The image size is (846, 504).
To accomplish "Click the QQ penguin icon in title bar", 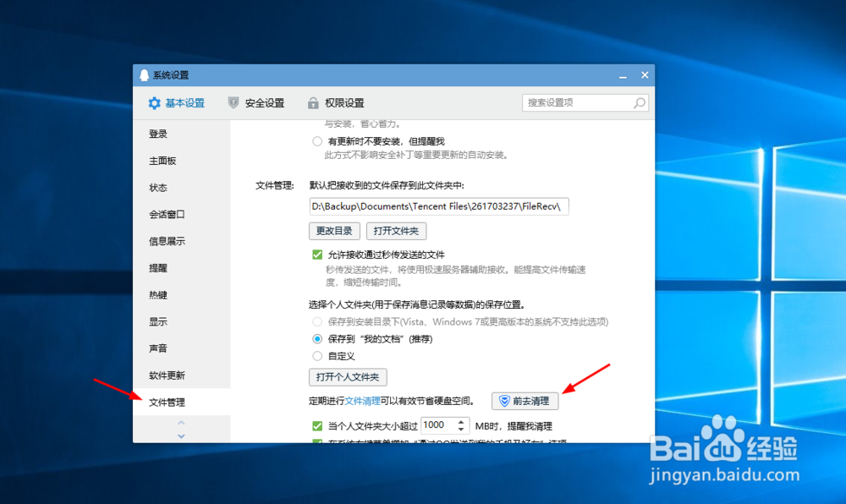I will 144,75.
